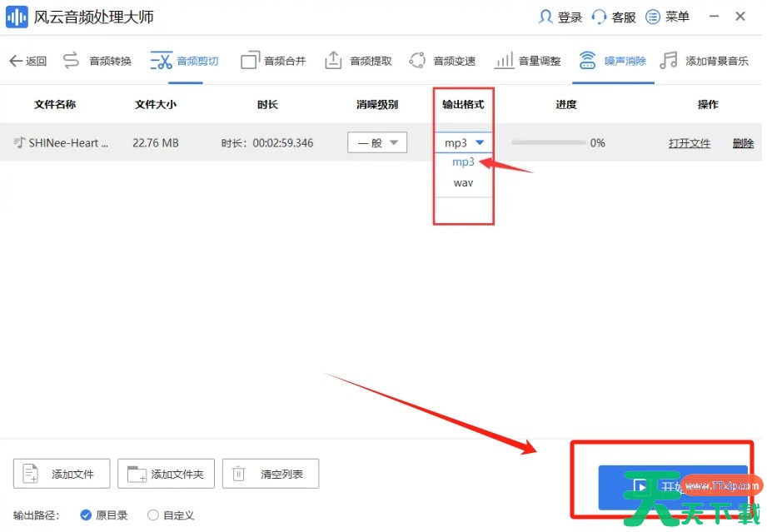Click the 打开文件 link
Image resolution: width=767 pixels, height=532 pixels.
tap(689, 143)
